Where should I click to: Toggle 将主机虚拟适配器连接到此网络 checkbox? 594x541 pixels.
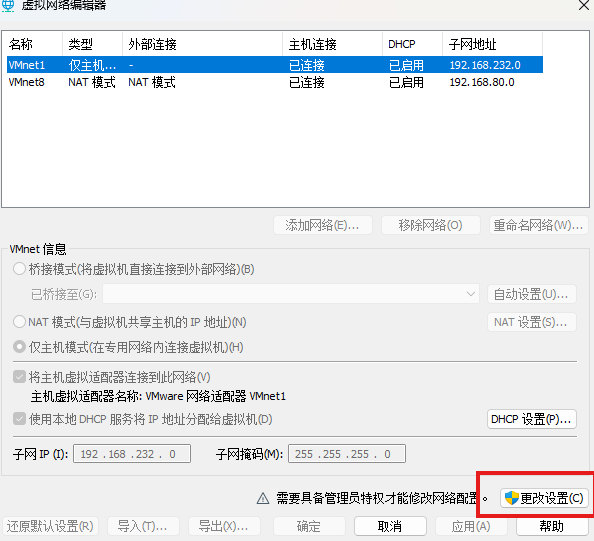pos(19,377)
